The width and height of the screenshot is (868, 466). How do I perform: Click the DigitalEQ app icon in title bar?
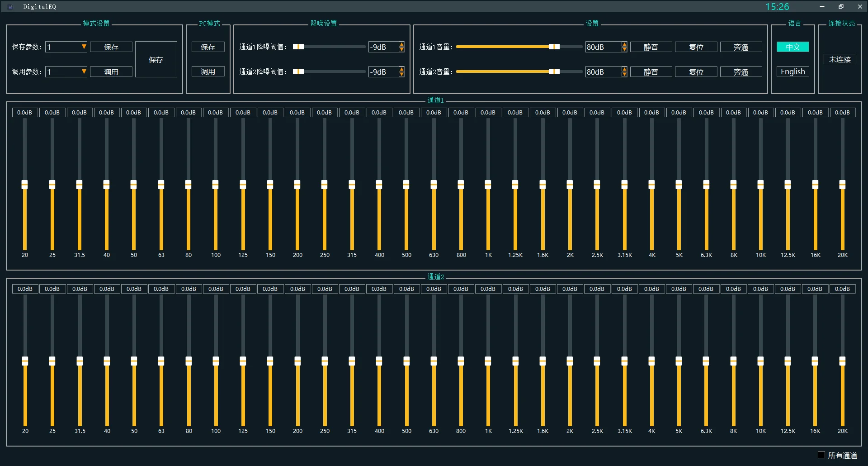click(10, 7)
